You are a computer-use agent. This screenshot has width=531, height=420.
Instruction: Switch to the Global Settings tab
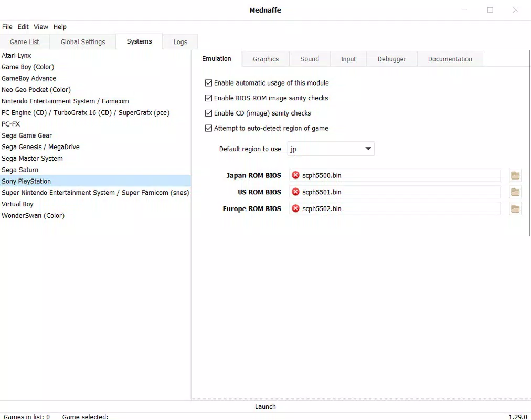[x=83, y=42]
